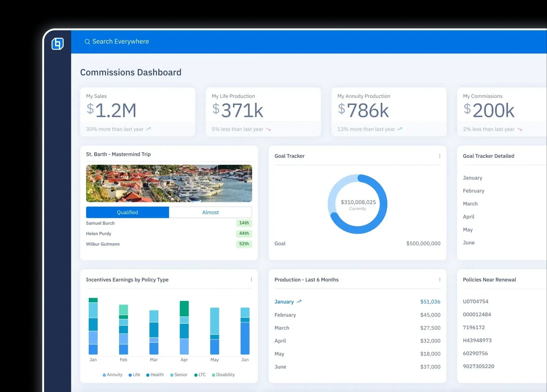This screenshot has height=392, width=547.
Task: Switch to the Almost tab in Mastermind Trip
Action: coord(210,212)
